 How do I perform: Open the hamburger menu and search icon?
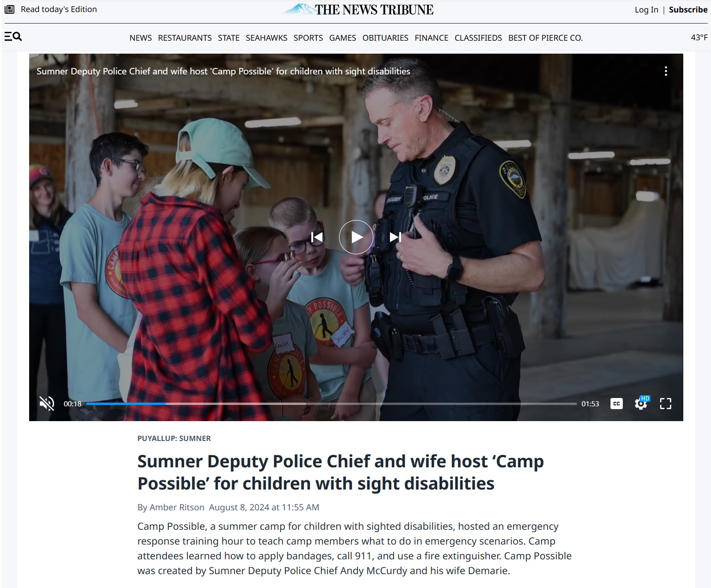13,37
